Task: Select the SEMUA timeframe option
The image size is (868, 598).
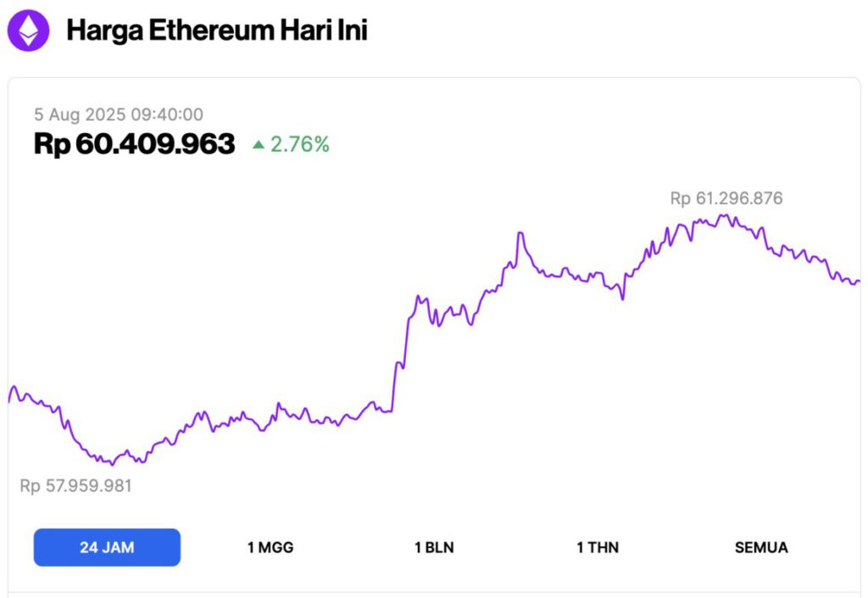Action: 760,547
